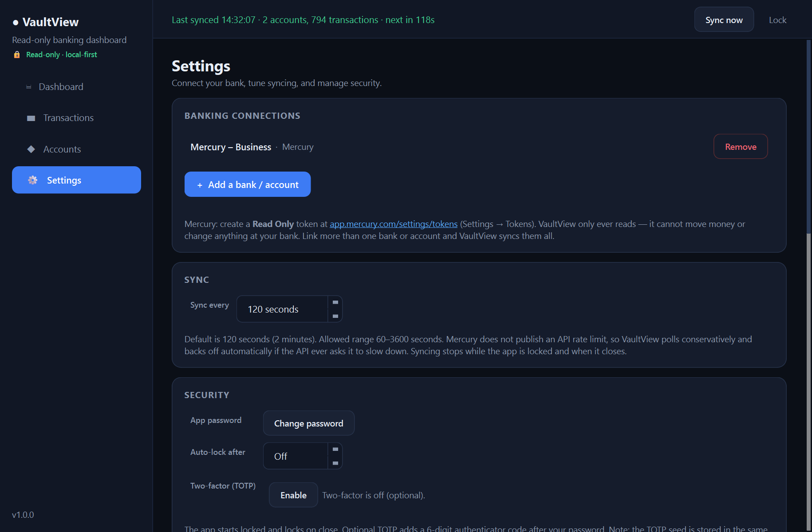
Task: Open the Dashboard page
Action: [x=76, y=87]
